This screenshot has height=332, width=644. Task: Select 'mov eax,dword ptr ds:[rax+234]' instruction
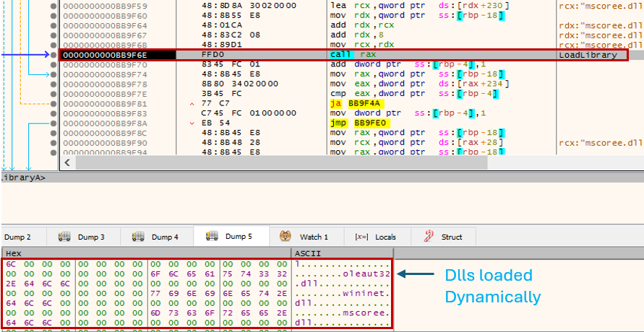click(x=420, y=84)
